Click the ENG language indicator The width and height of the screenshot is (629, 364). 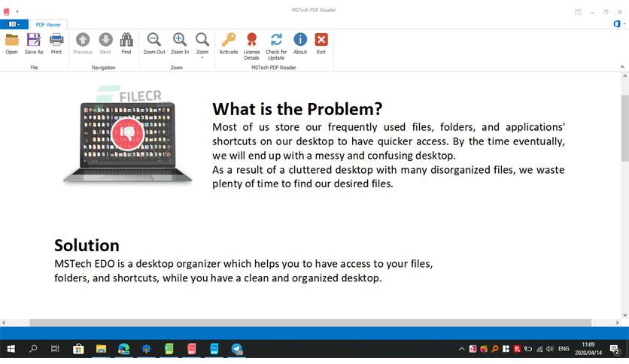(x=564, y=349)
